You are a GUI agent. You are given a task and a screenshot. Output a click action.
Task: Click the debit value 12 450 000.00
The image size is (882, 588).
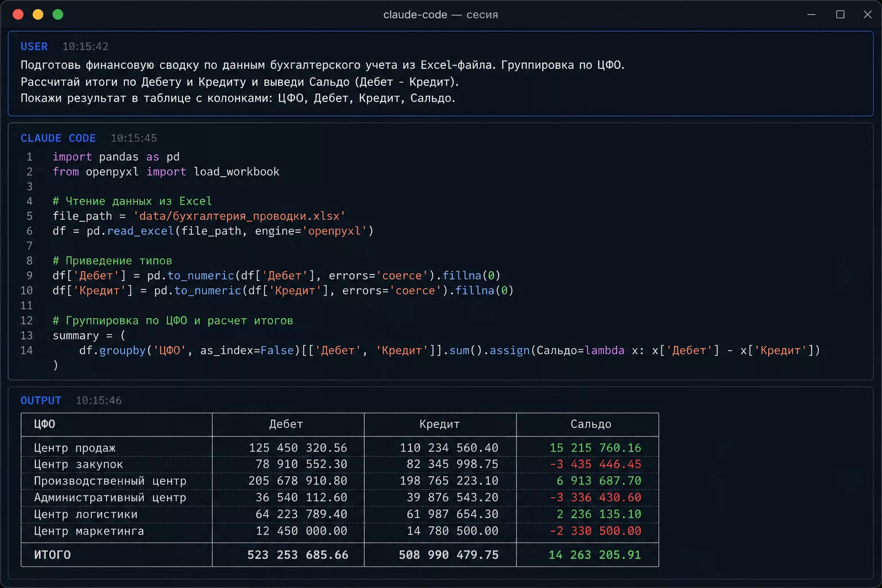[x=301, y=532]
